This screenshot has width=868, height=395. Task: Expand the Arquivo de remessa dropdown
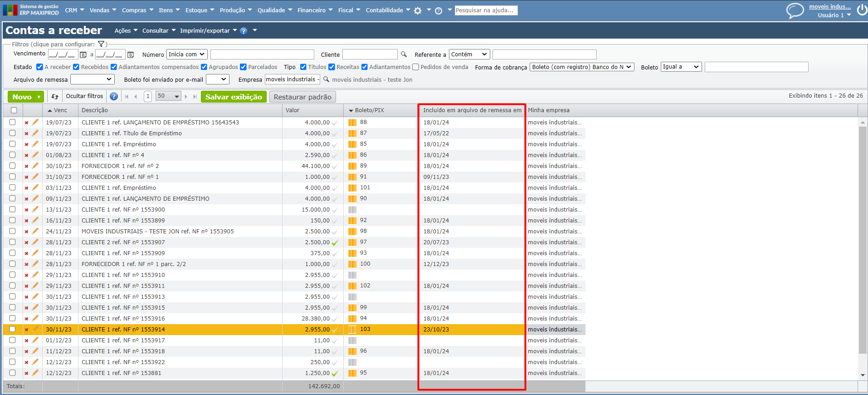tap(92, 79)
